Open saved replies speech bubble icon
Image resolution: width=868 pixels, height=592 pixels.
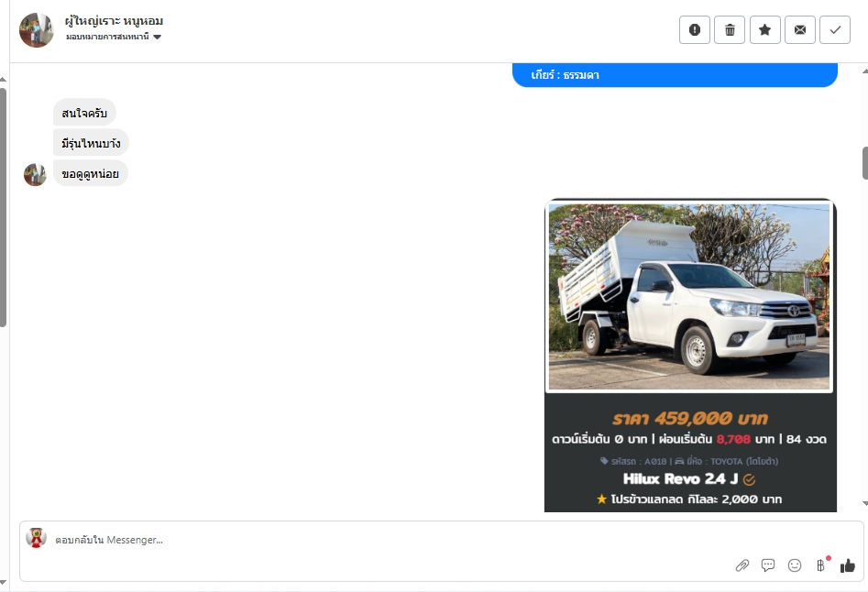tap(768, 565)
